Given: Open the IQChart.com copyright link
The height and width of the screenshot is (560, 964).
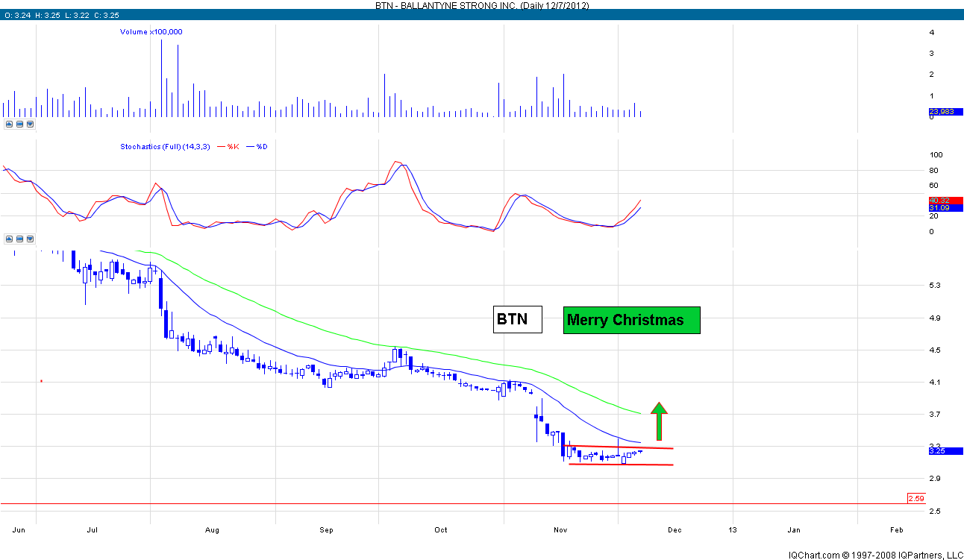Looking at the screenshot, I should (875, 554).
